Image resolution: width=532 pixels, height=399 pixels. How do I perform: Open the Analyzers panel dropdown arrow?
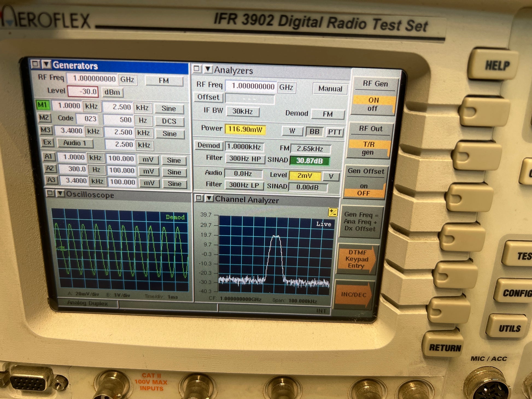click(x=208, y=69)
